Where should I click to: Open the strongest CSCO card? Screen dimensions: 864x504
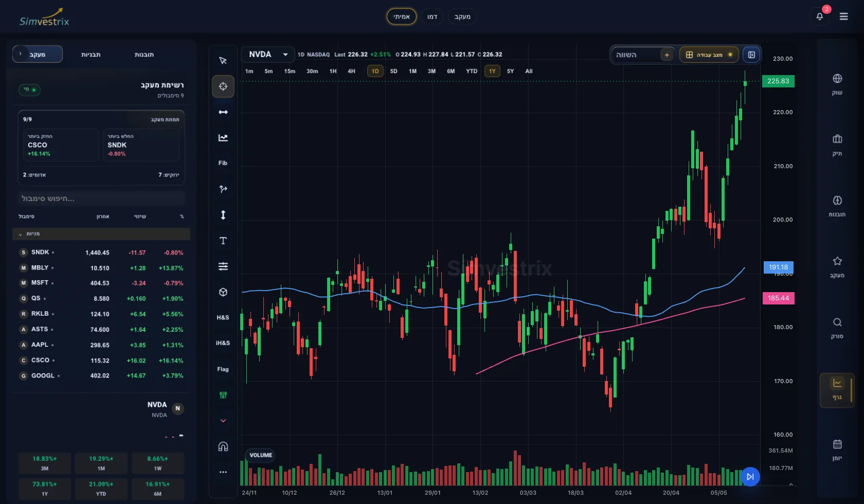coord(61,145)
